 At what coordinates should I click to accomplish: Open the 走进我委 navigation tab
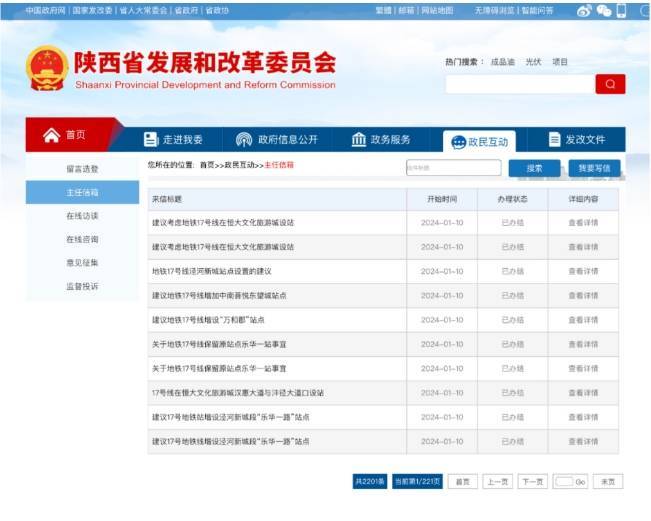click(x=173, y=140)
